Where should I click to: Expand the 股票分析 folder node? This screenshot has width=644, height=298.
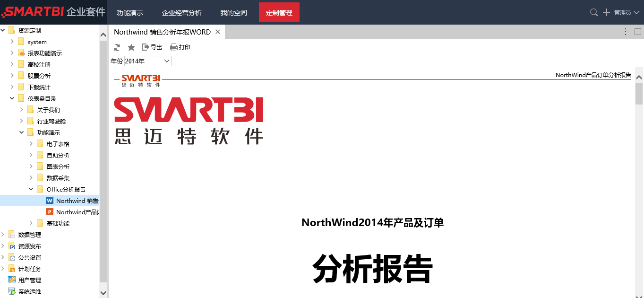(12, 76)
